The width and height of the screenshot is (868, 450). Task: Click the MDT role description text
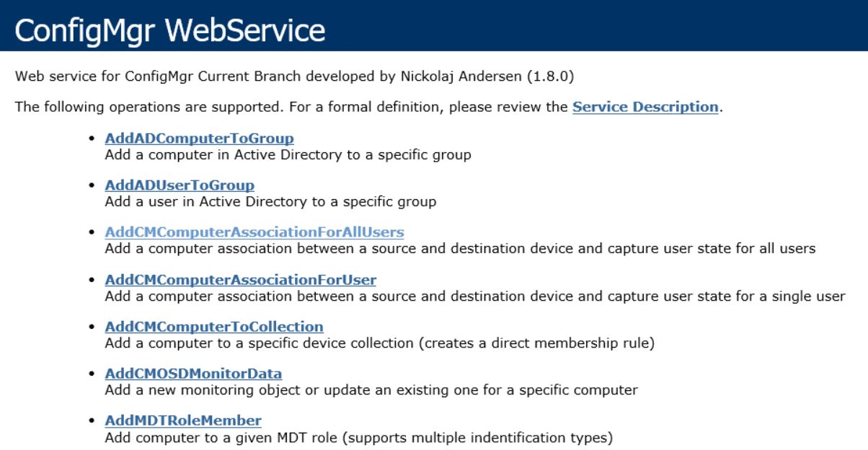click(358, 437)
